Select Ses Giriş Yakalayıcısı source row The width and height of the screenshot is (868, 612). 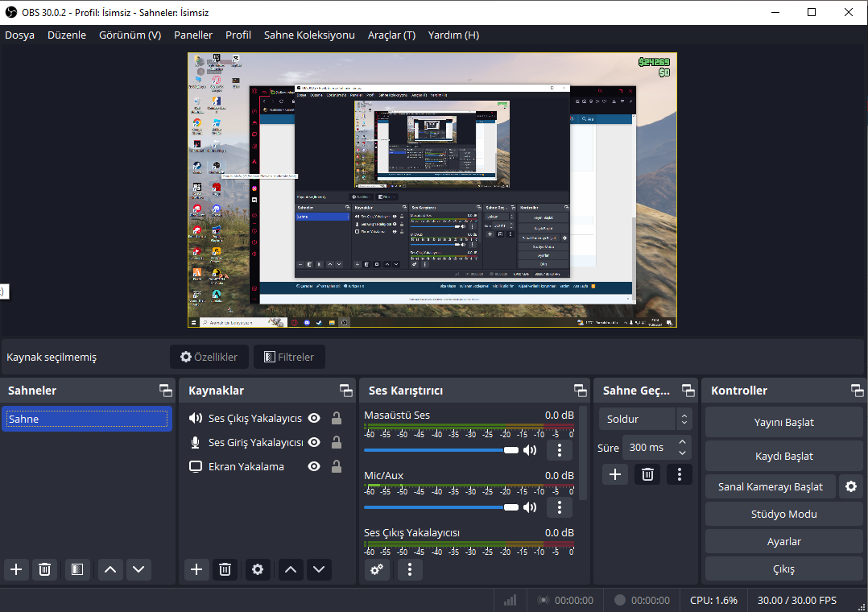coord(266,442)
